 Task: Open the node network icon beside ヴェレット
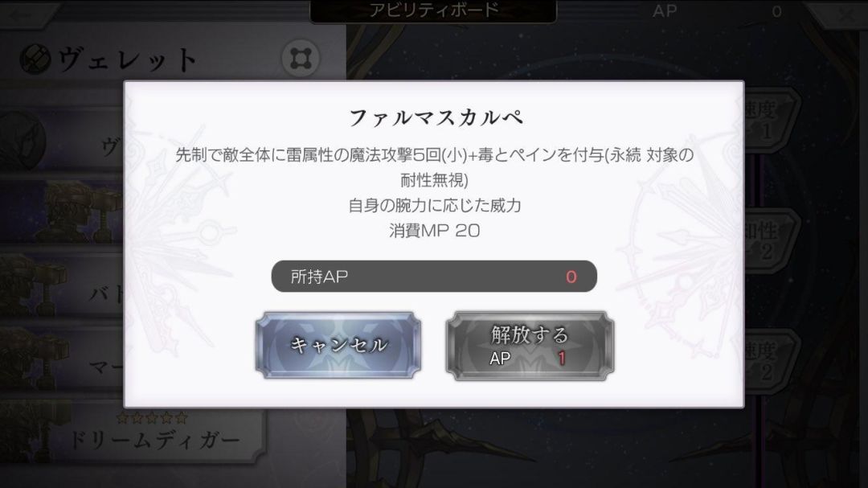pos(301,58)
